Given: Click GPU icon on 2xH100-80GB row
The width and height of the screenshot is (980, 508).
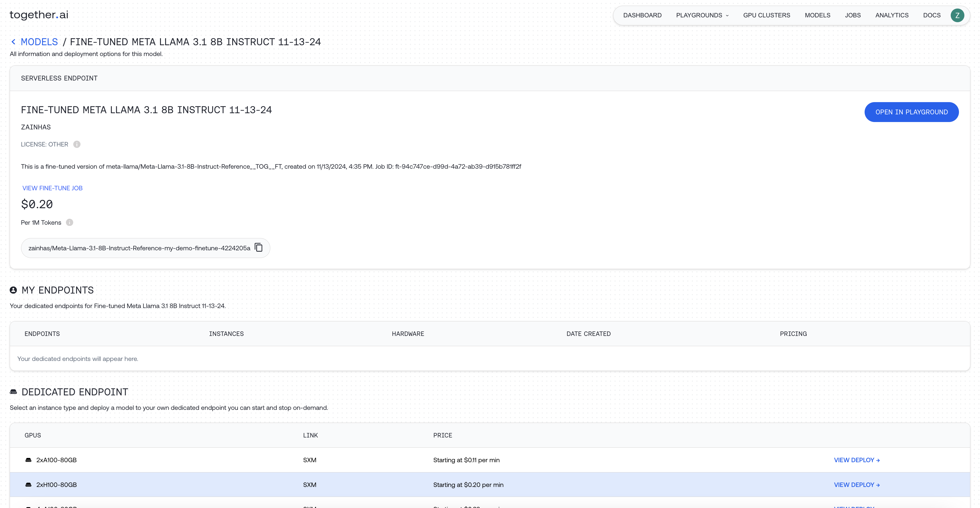Looking at the screenshot, I should (28, 485).
